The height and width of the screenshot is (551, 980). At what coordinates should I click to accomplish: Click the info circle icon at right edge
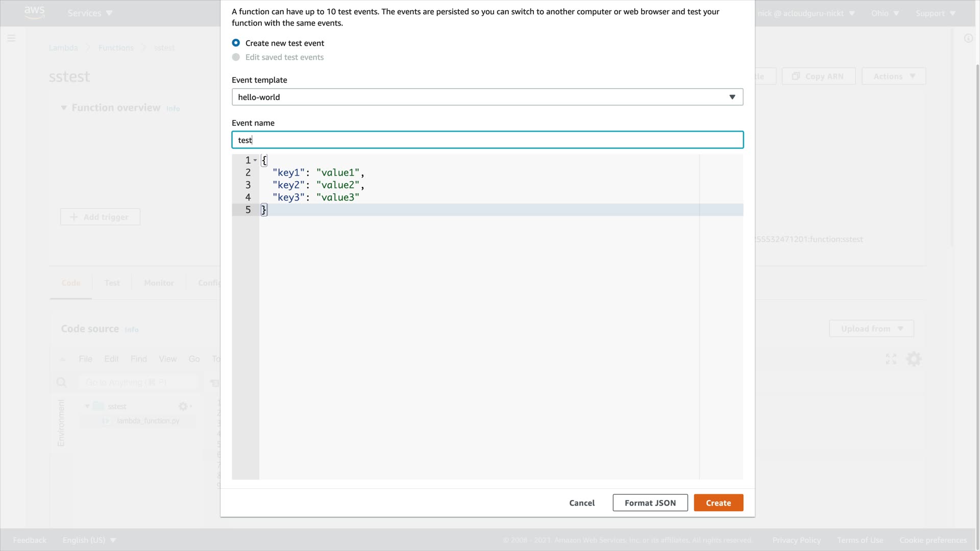point(968,38)
